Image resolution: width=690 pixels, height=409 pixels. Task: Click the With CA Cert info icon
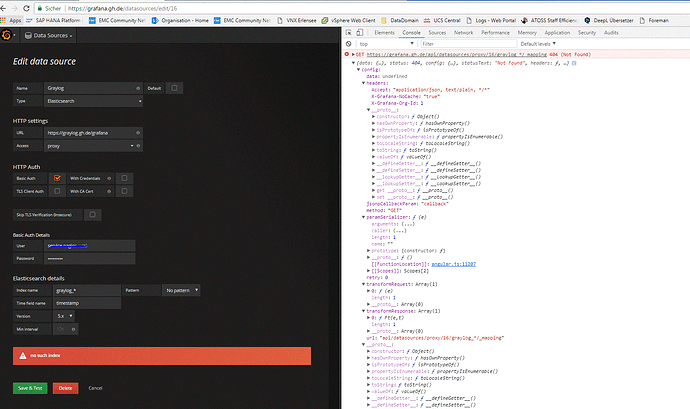[x=109, y=191]
